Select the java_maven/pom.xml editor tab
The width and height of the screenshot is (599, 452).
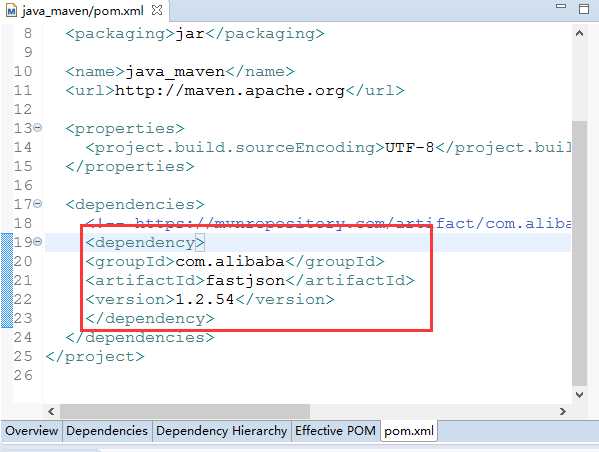coord(84,11)
